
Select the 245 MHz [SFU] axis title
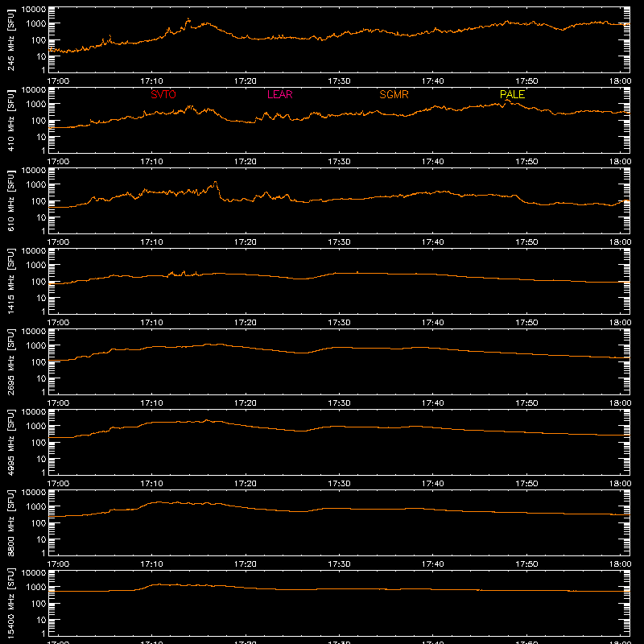pyautogui.click(x=10, y=39)
